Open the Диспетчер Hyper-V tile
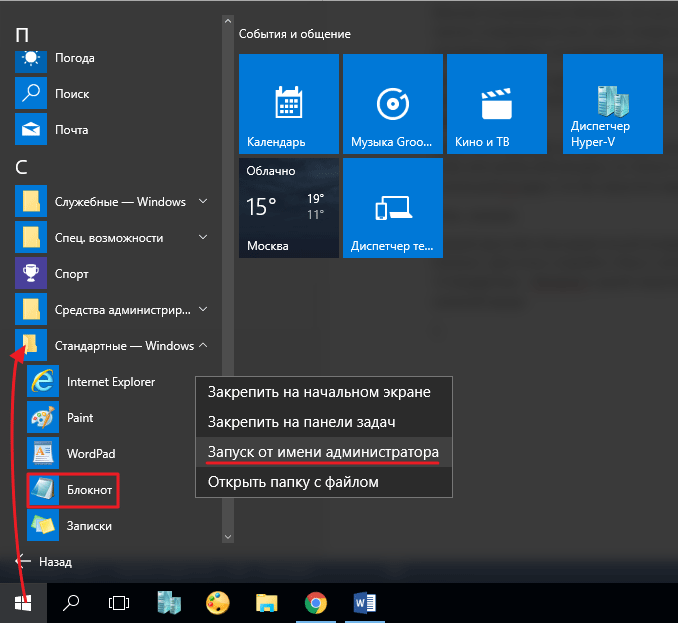 (x=613, y=104)
